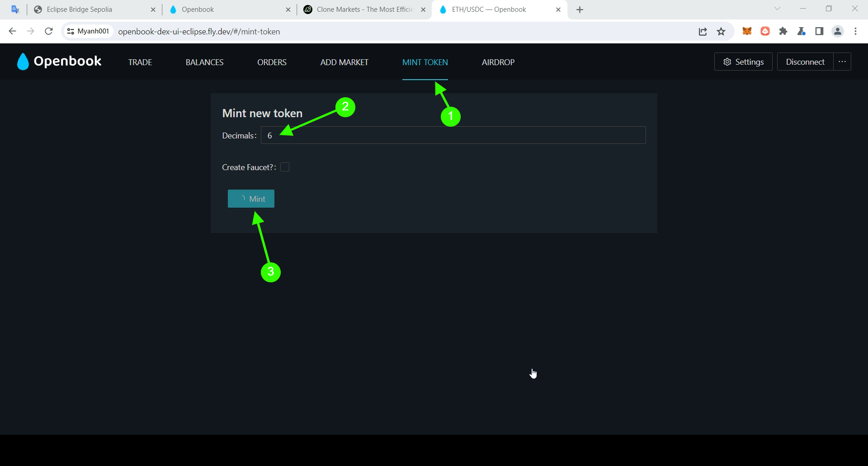Open the AIRDROP page
This screenshot has width=868, height=466.
click(x=498, y=62)
